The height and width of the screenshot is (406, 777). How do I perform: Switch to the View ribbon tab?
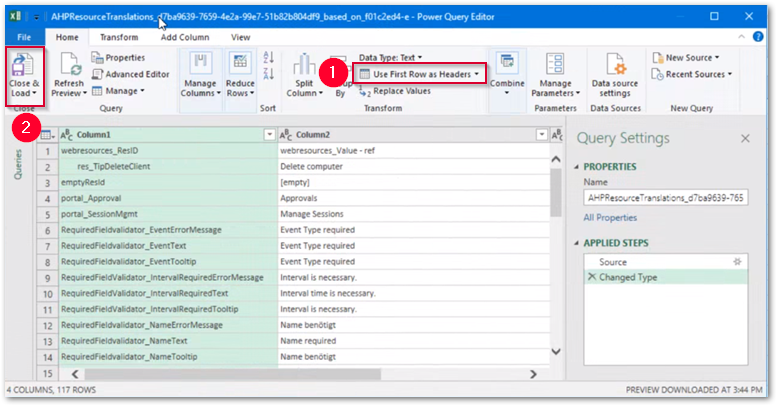pos(240,37)
